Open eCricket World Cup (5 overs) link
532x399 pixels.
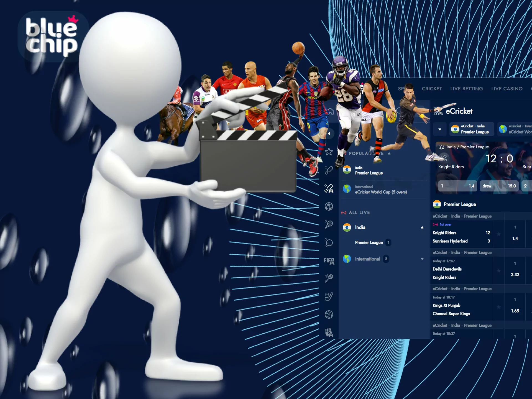coord(384,190)
